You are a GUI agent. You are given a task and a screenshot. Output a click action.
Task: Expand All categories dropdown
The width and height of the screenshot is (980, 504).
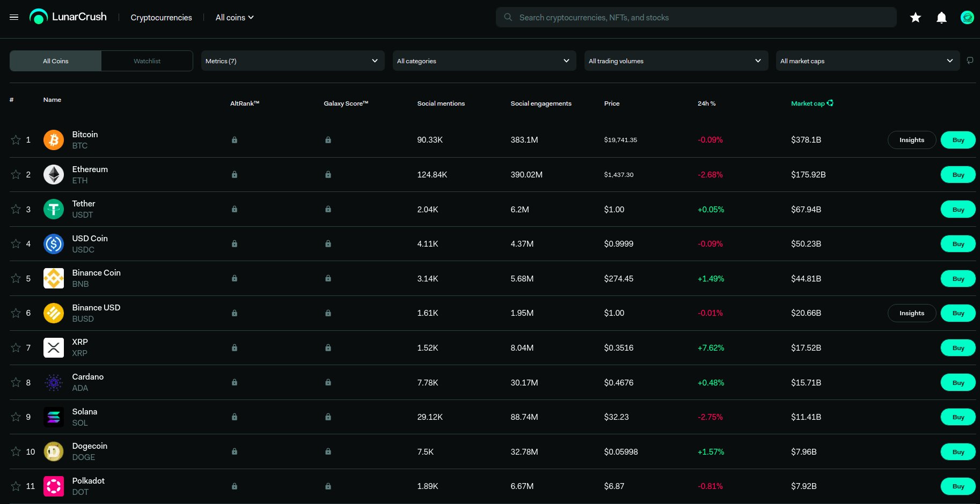pyautogui.click(x=485, y=61)
